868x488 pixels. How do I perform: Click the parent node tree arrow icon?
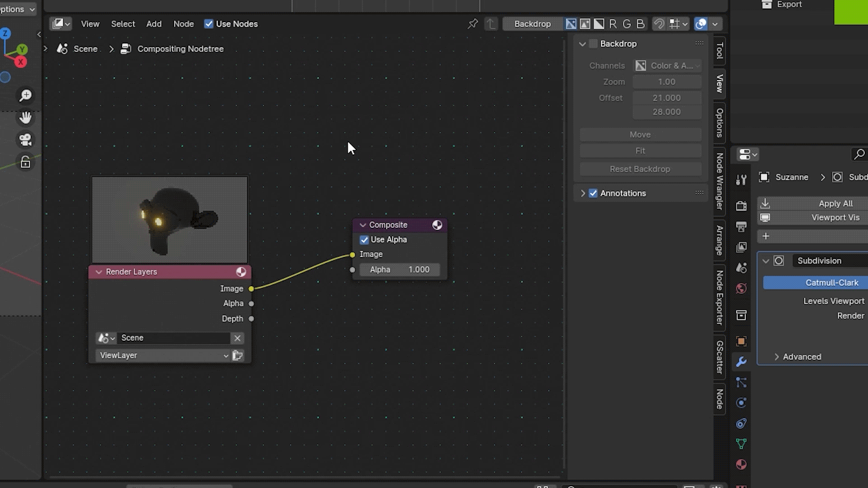(491, 23)
